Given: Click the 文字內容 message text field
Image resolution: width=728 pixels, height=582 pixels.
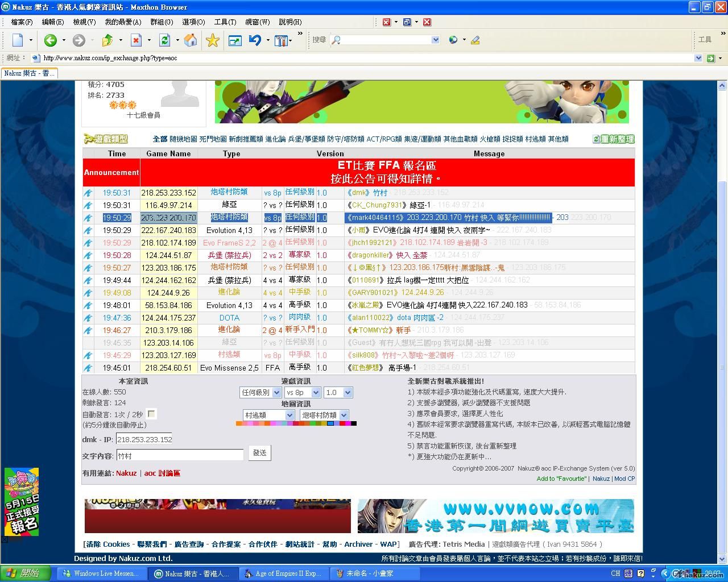Looking at the screenshot, I should click(x=180, y=456).
